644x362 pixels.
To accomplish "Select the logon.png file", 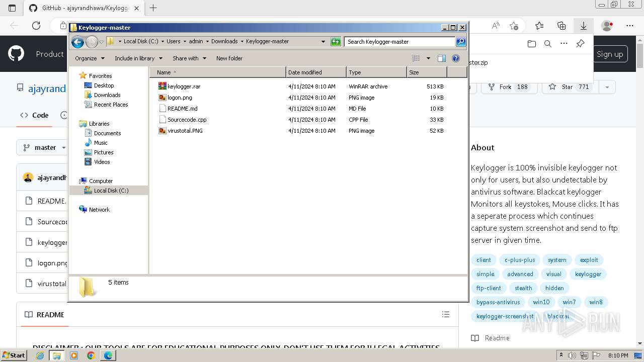I will (x=180, y=98).
